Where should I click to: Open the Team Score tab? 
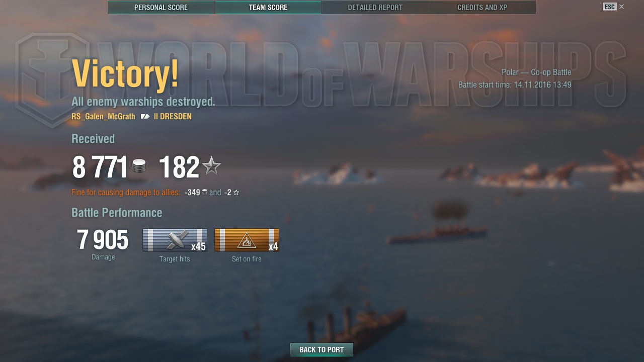[268, 8]
